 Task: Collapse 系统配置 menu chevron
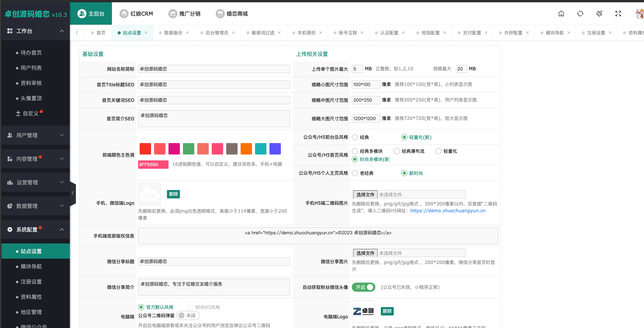[62, 229]
